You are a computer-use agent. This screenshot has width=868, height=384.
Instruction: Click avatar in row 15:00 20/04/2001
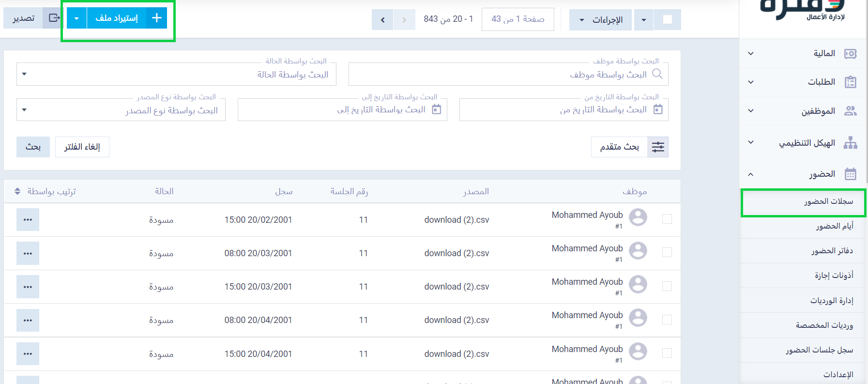(638, 351)
